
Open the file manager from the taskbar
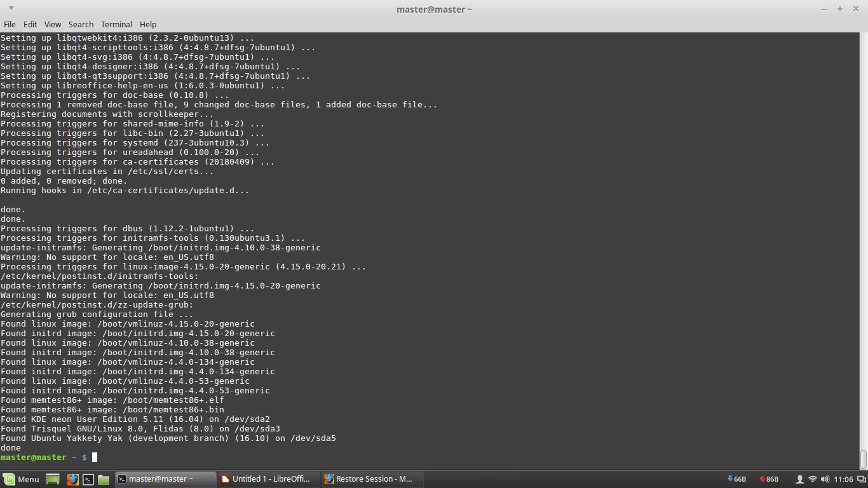point(104,479)
